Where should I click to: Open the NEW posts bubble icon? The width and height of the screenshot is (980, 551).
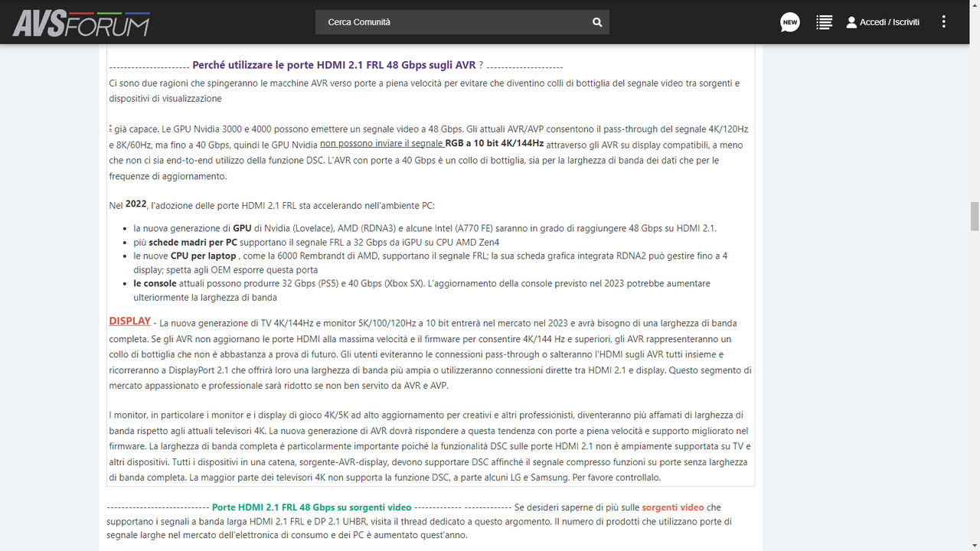790,22
